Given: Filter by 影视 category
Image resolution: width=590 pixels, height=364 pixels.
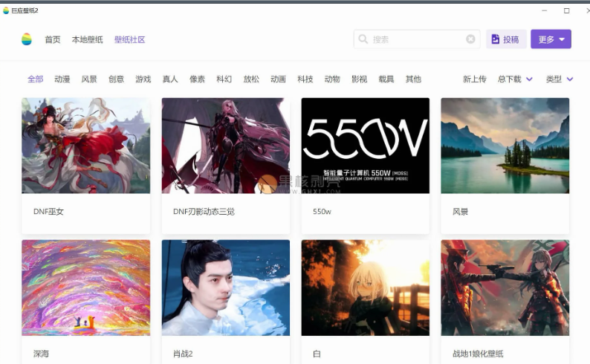Looking at the screenshot, I should [360, 79].
